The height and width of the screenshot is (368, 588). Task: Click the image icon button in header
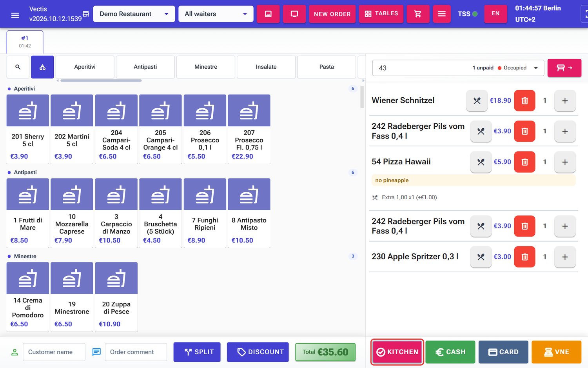pyautogui.click(x=268, y=14)
